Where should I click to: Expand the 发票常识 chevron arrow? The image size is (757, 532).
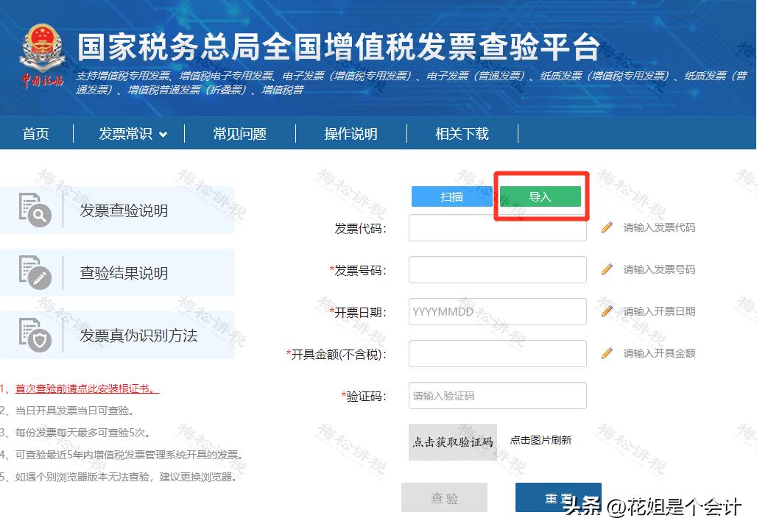(163, 135)
